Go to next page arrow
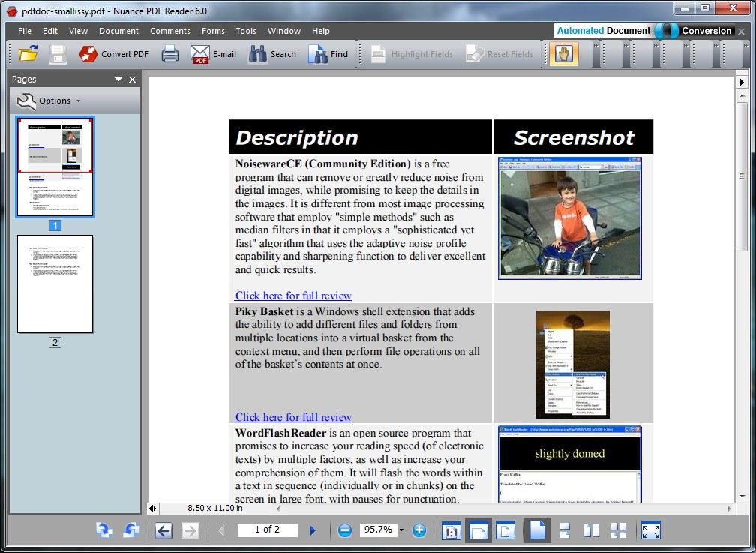The width and height of the screenshot is (756, 553). [x=313, y=530]
